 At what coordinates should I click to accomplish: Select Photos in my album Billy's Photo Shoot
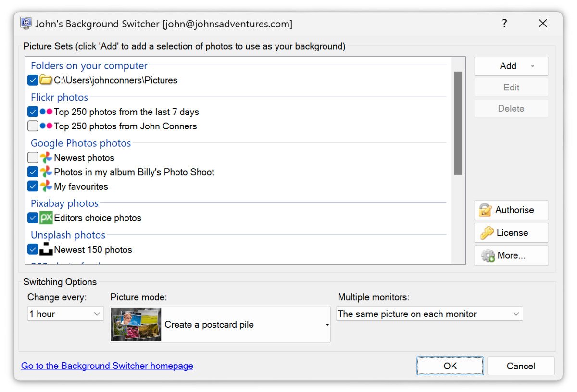[134, 172]
